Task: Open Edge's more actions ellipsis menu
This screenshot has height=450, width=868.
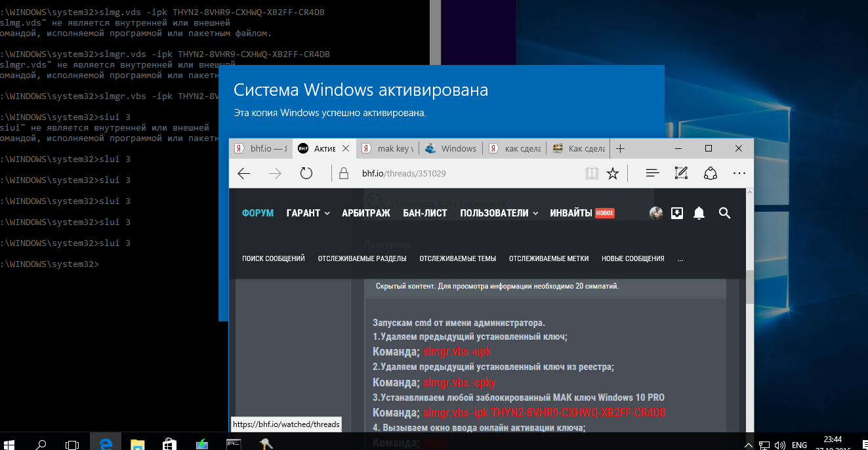Action: [x=739, y=174]
